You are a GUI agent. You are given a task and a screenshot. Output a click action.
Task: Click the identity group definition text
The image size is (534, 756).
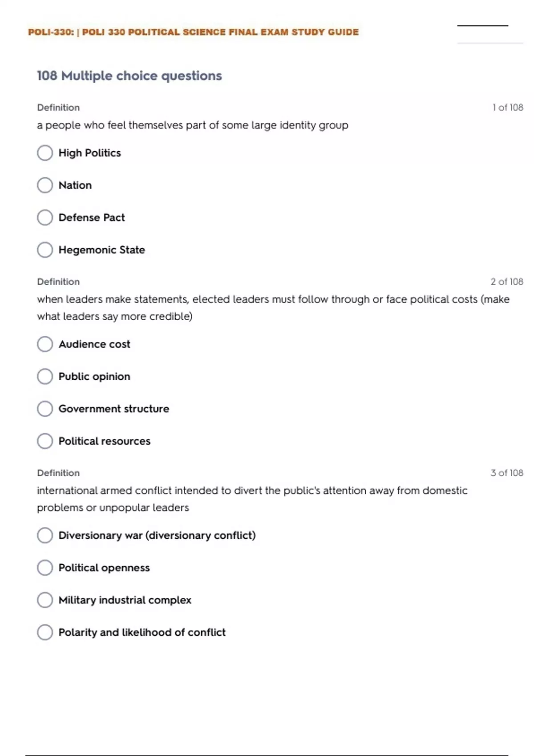coord(192,125)
